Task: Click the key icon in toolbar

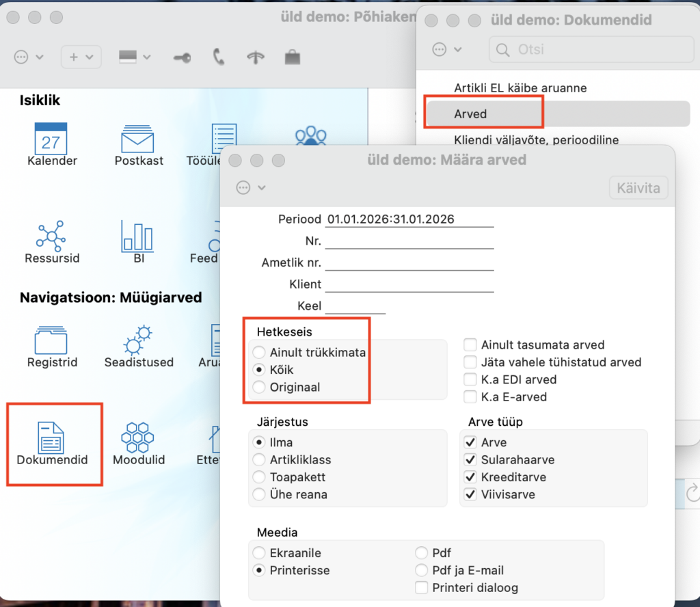Action: [x=182, y=57]
